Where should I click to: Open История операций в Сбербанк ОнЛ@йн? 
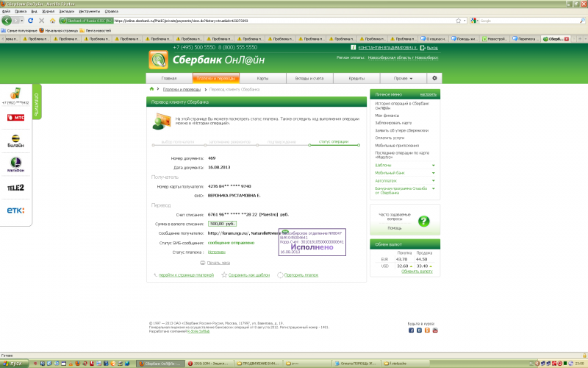[402, 105]
